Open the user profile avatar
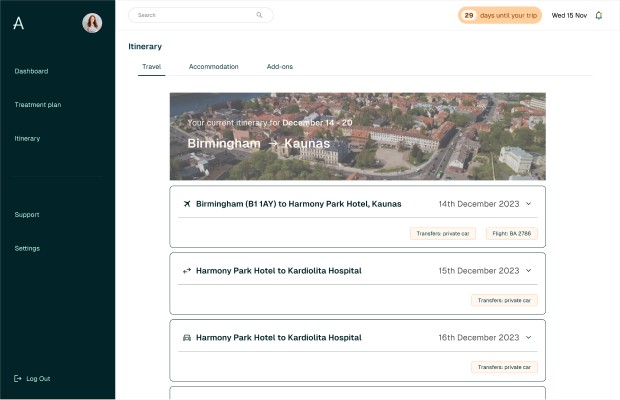The height and width of the screenshot is (400, 620). pyautogui.click(x=92, y=23)
